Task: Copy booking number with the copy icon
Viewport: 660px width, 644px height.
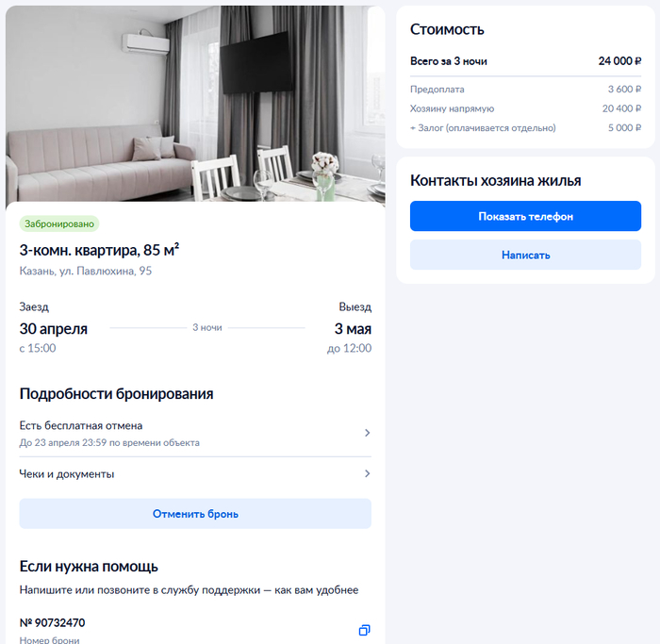Action: (x=364, y=630)
